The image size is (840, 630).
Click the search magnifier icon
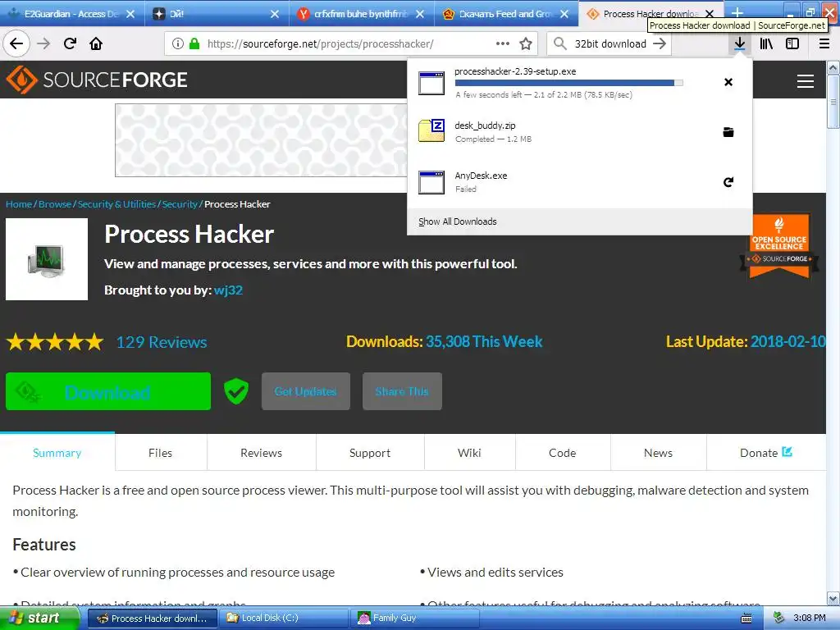click(559, 43)
